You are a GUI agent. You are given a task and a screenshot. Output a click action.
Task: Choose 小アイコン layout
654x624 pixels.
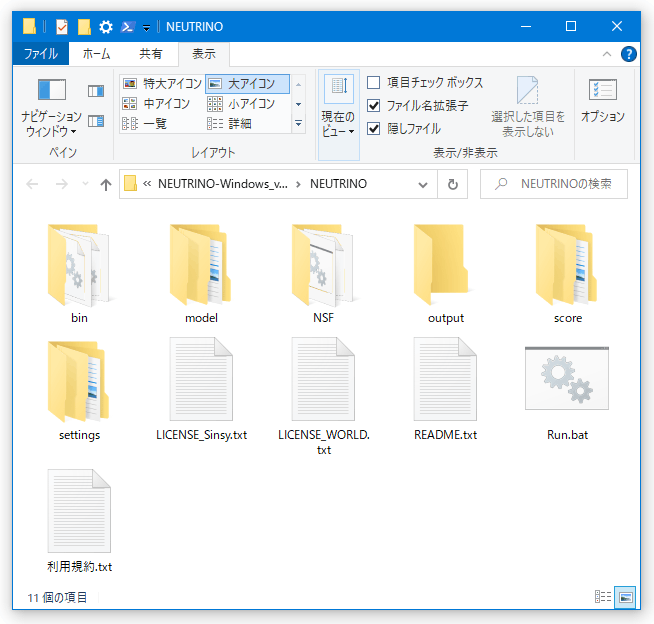click(241, 103)
